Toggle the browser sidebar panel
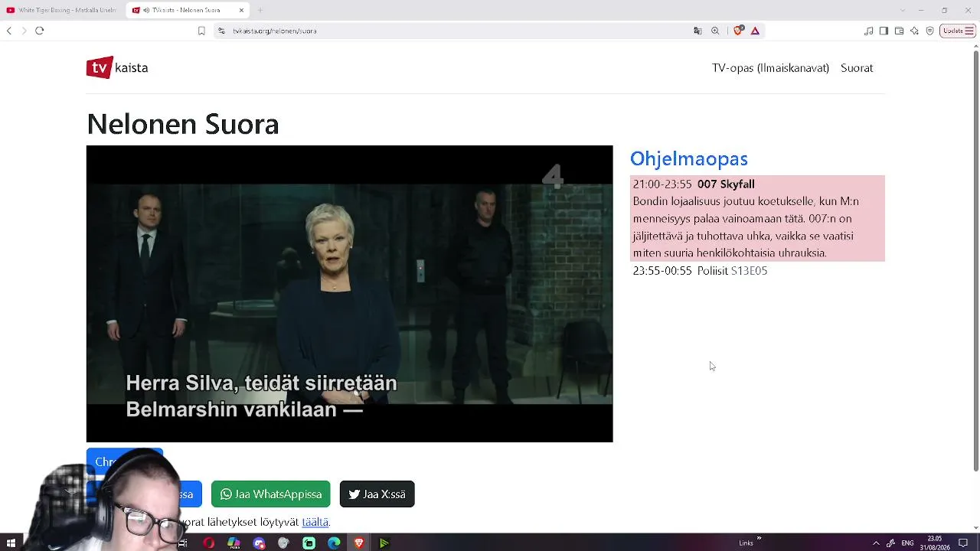Screen dimensions: 980x551 (x=884, y=31)
